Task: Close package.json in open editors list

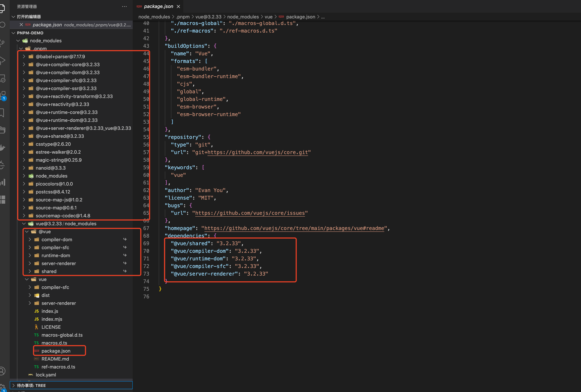Action: click(x=21, y=25)
